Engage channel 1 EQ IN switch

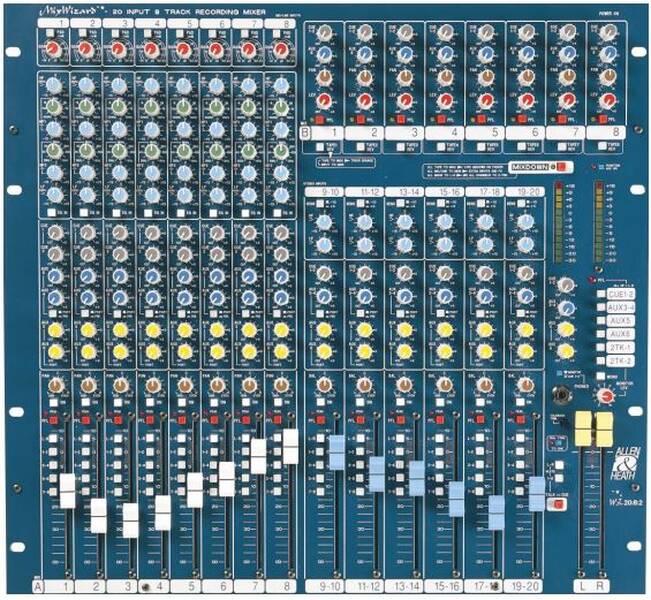pyautogui.click(x=51, y=213)
